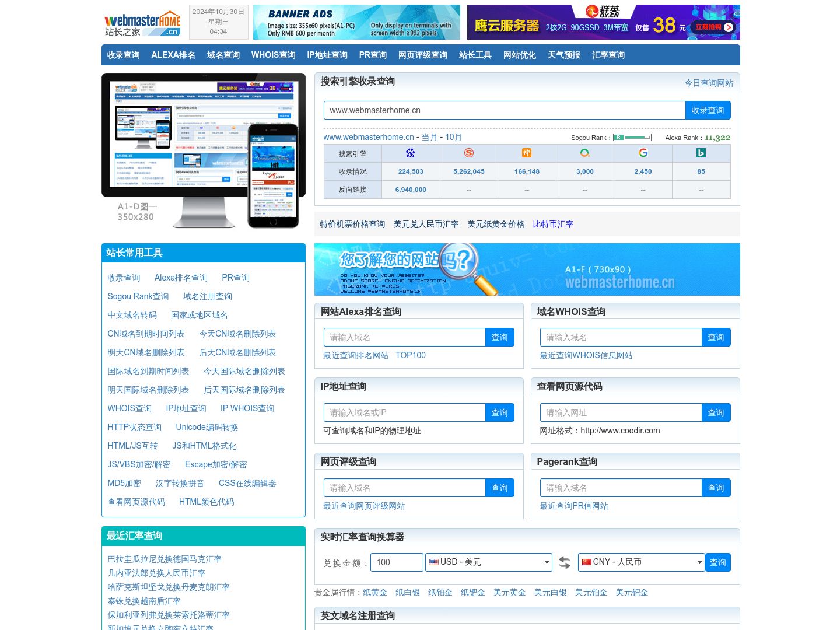Open the 比特币汇率 link
Viewport: 840px width, 630px height.
[553, 224]
